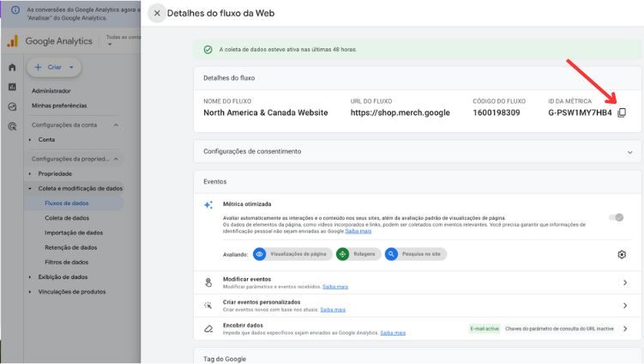Expand Exibição de dados tree item
The width and height of the screenshot is (644, 364).
tap(30, 277)
